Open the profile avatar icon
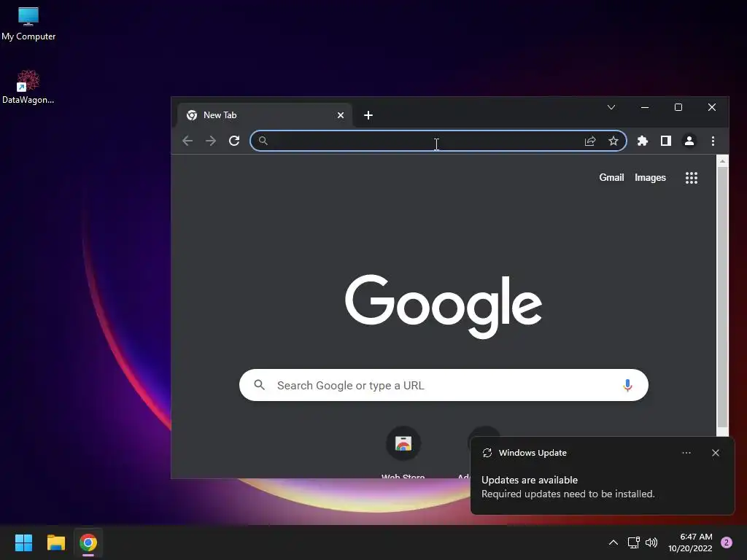The image size is (747, 560). pyautogui.click(x=689, y=141)
